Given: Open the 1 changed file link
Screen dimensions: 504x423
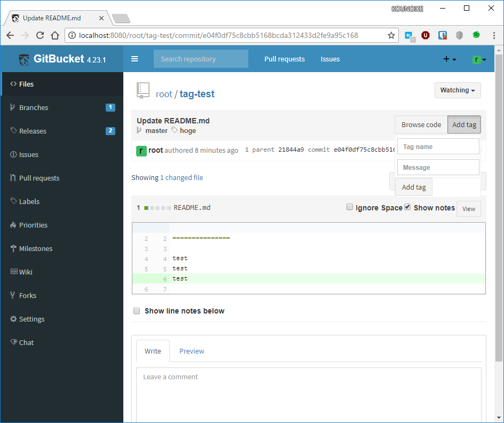Looking at the screenshot, I should (182, 177).
